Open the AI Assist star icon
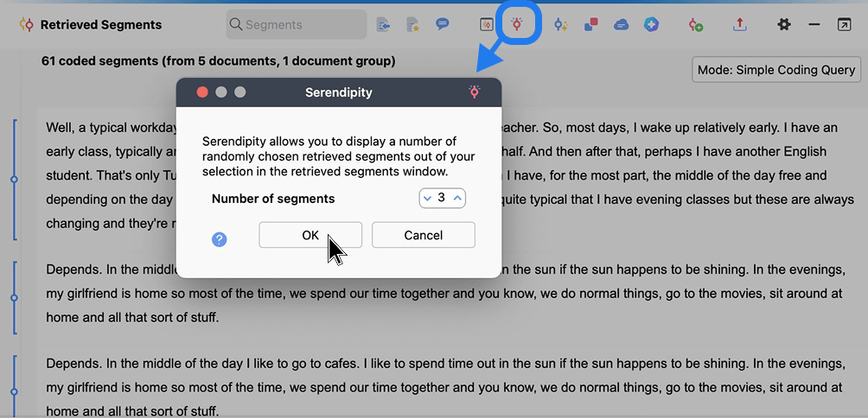868x418 pixels. tap(651, 24)
